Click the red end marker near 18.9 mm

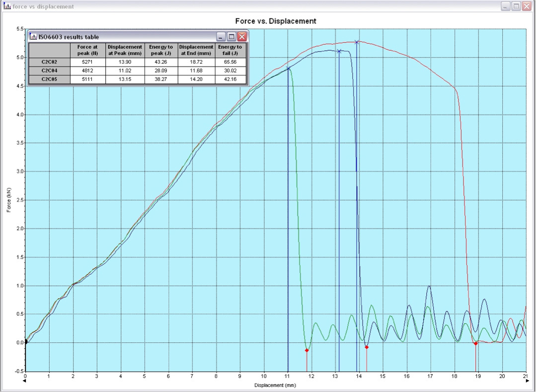475,343
